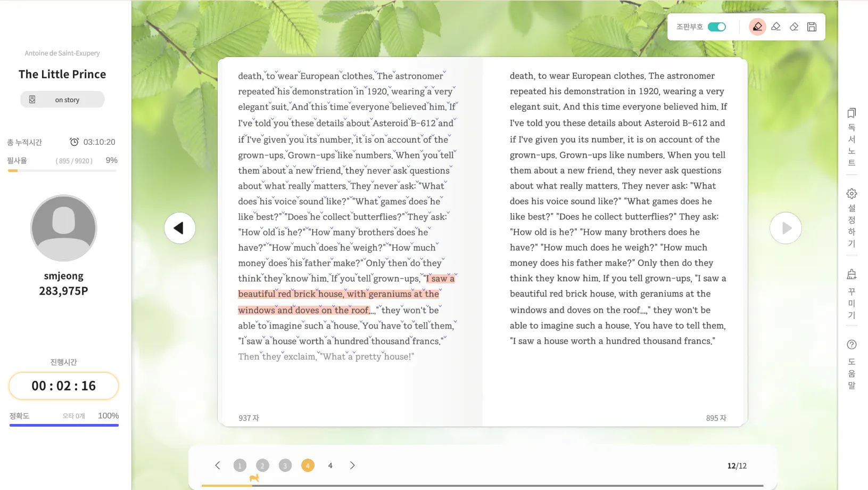This screenshot has height=490, width=868.
Task: Click the fox progress marker
Action: point(254,478)
